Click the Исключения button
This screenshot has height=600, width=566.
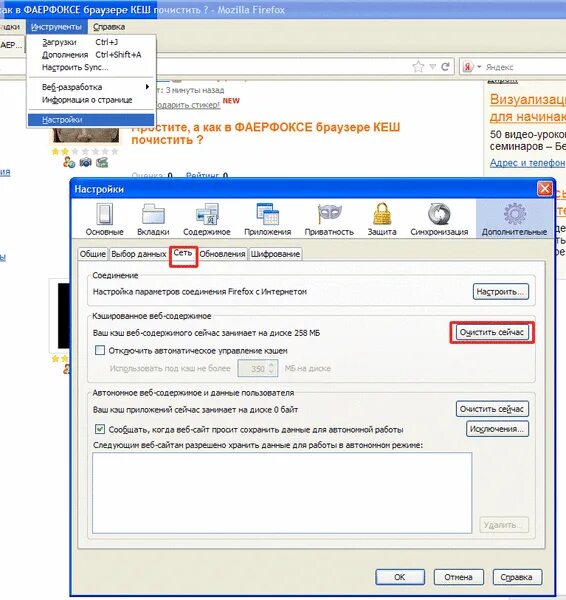click(x=497, y=429)
